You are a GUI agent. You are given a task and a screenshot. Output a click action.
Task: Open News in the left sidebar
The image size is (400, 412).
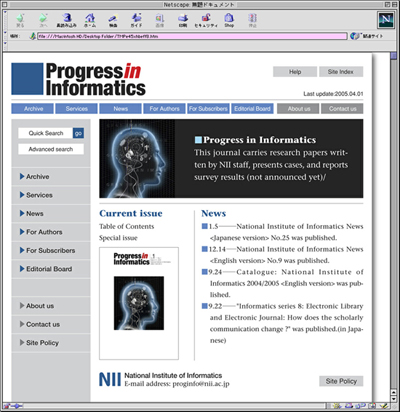[x=51, y=214]
